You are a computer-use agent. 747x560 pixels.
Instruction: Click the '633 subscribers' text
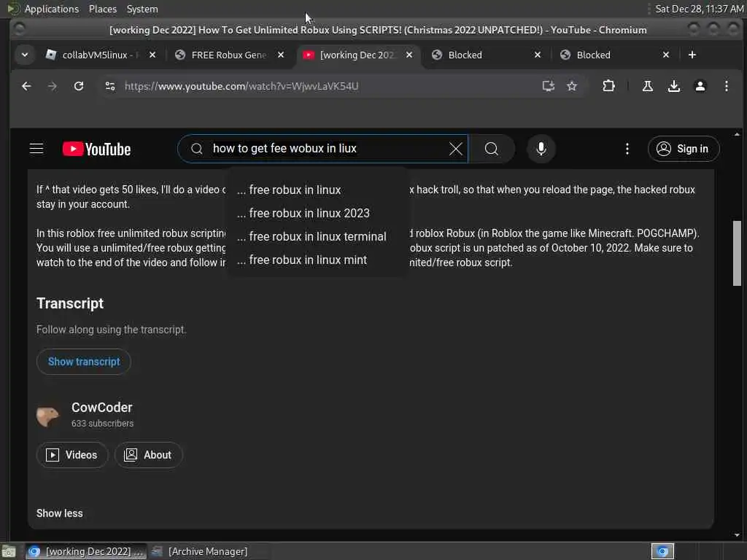tap(102, 424)
